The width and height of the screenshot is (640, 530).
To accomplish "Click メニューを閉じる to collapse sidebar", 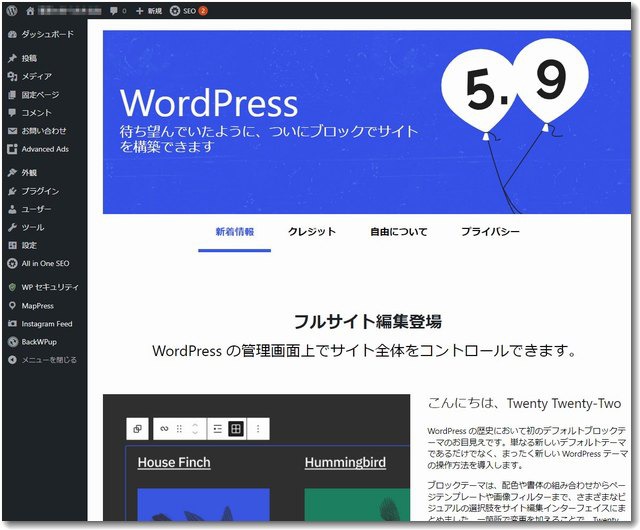I will point(49,360).
